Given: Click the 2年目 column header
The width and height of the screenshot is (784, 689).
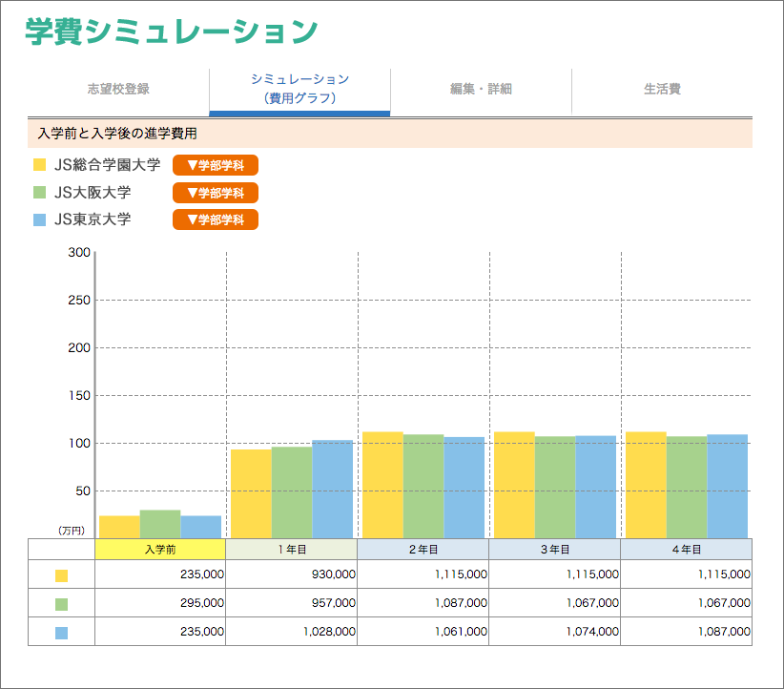Looking at the screenshot, I should coord(423,550).
